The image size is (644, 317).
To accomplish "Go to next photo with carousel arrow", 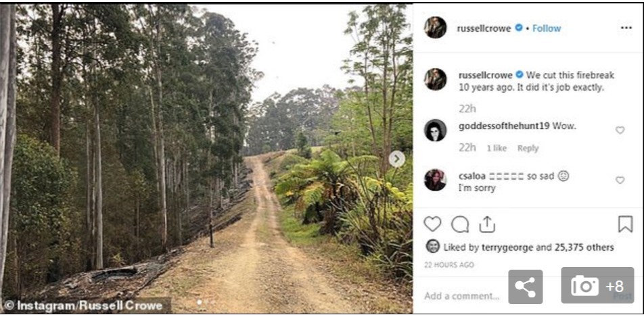I will point(397,159).
